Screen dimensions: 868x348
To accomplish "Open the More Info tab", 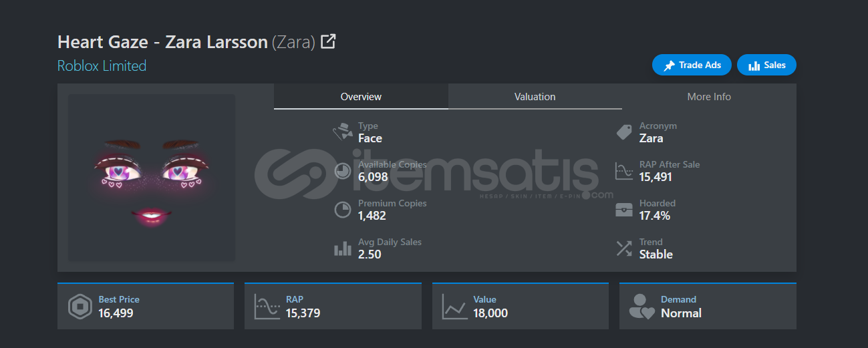I will click(709, 96).
